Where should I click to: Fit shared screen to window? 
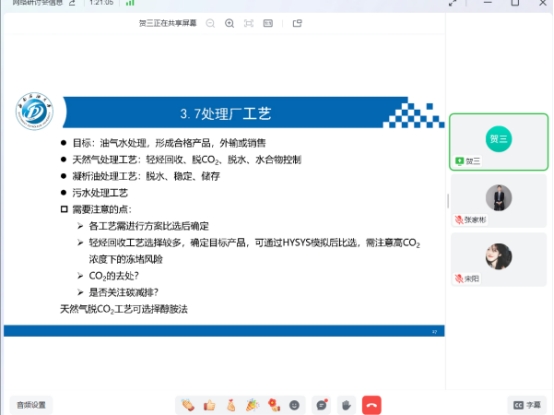tap(249, 23)
